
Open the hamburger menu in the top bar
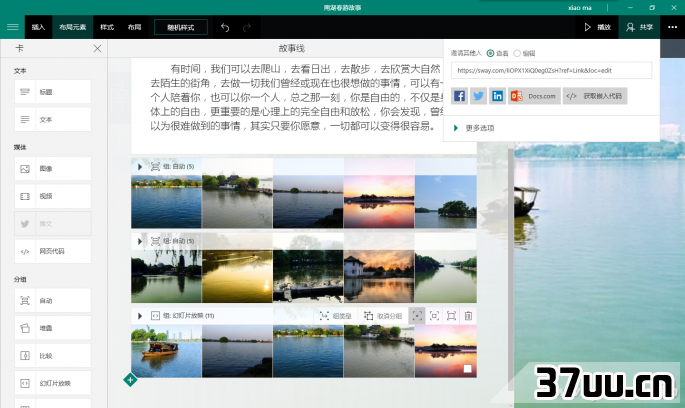[x=13, y=27]
